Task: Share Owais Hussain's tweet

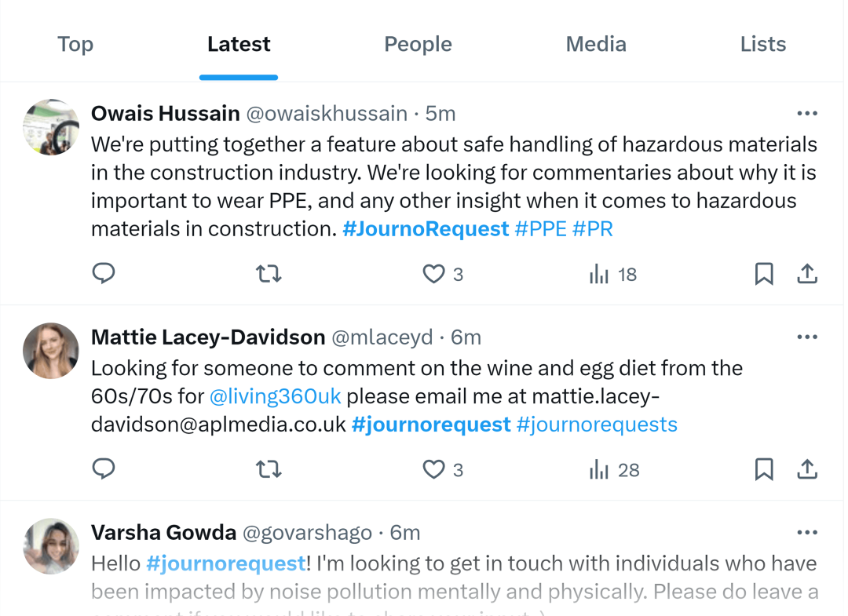Action: 807,274
